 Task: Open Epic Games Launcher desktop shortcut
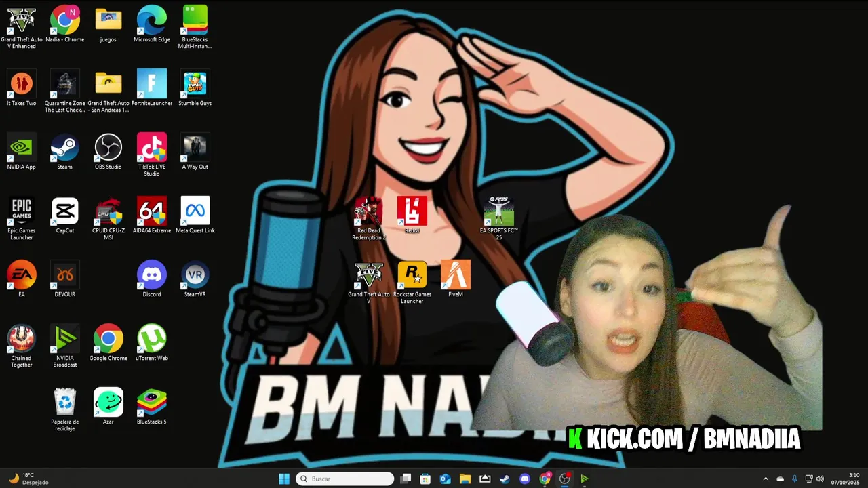pyautogui.click(x=22, y=218)
